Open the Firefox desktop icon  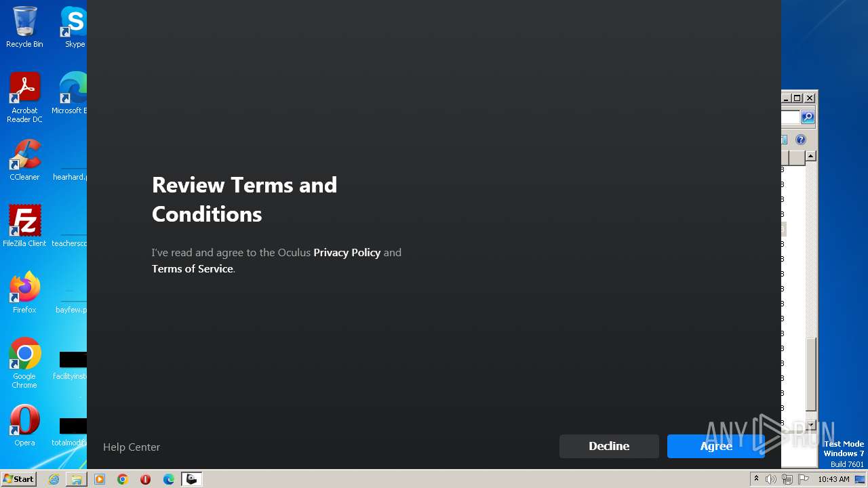point(24,293)
